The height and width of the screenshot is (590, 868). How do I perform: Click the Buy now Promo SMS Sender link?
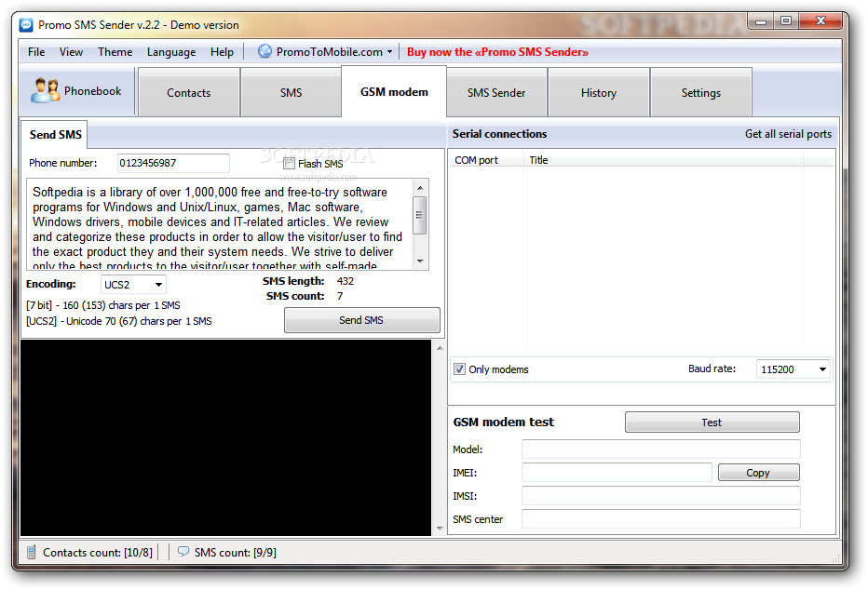point(497,51)
